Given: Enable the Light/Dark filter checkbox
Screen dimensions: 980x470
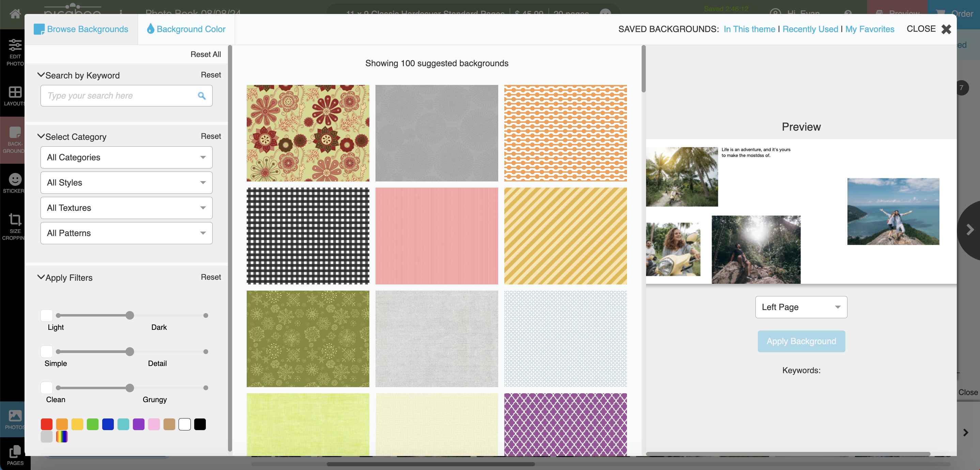Looking at the screenshot, I should [46, 315].
